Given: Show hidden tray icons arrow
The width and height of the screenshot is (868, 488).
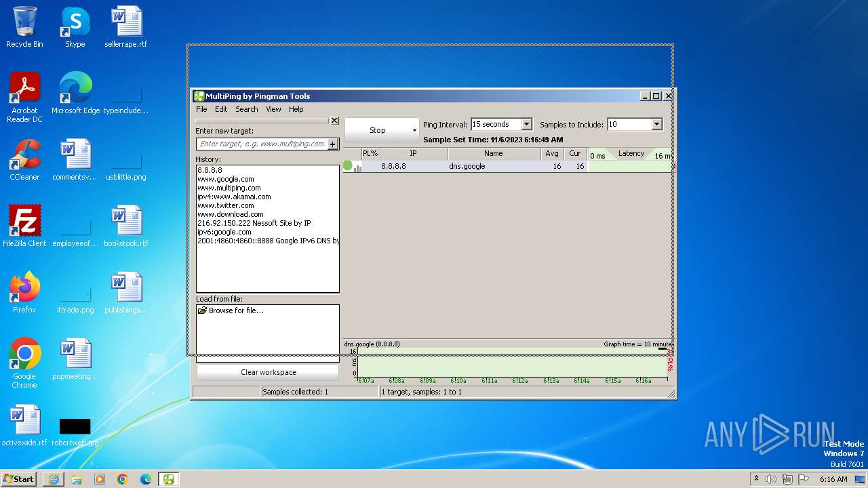Looking at the screenshot, I should point(756,479).
